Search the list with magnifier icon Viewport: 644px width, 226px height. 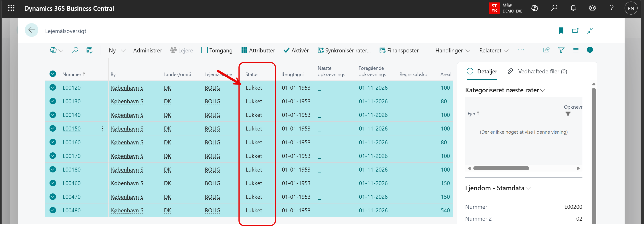[x=75, y=50]
